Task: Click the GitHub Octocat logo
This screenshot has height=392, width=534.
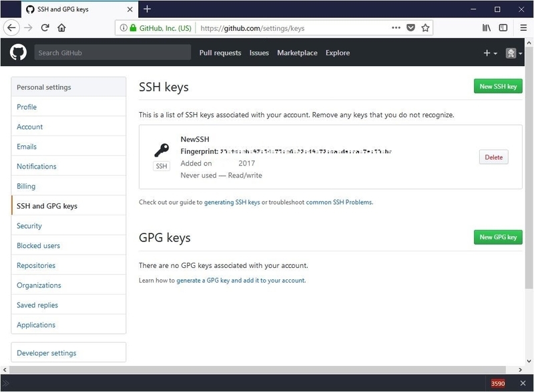Action: pyautogui.click(x=18, y=53)
